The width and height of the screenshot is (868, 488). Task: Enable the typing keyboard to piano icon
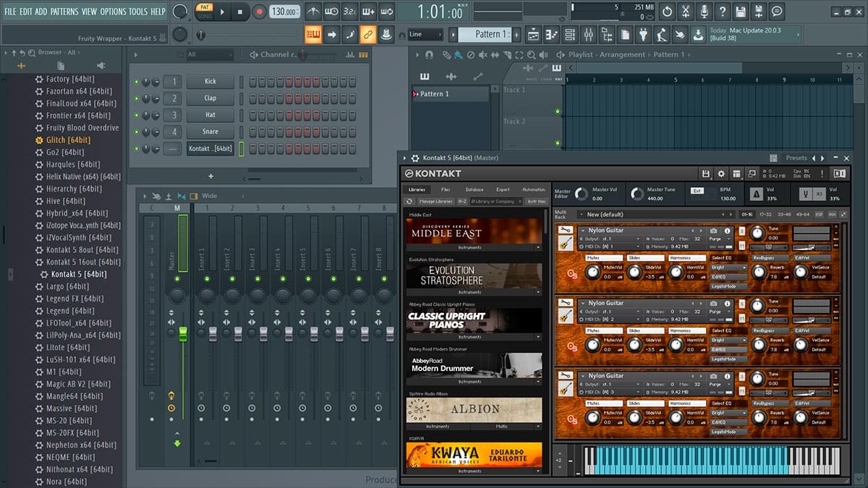point(313,34)
